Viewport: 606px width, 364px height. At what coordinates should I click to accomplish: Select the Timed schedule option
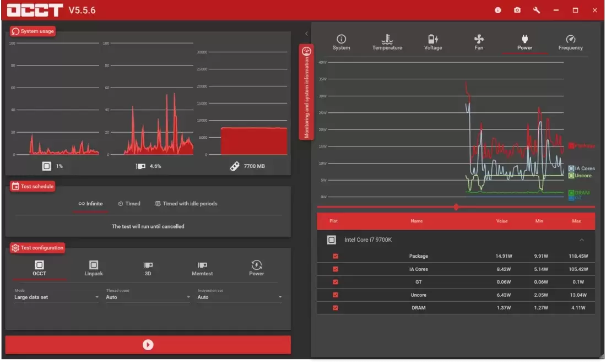click(129, 204)
